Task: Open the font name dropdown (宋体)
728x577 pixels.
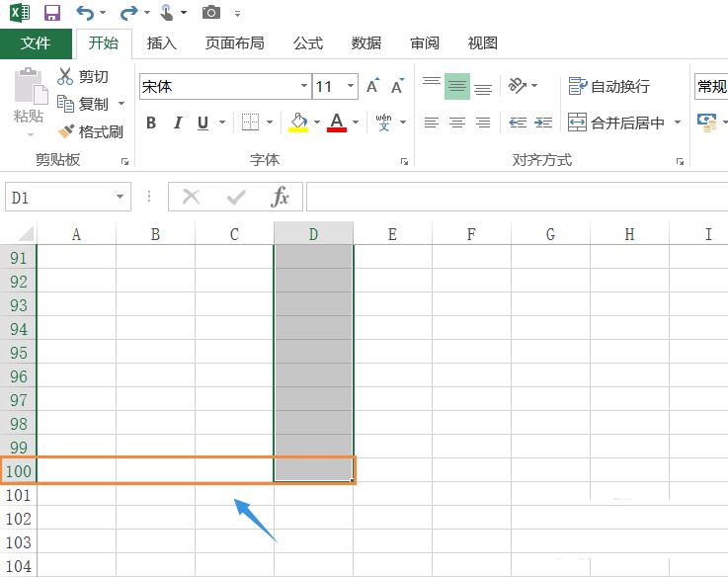Action: pyautogui.click(x=304, y=87)
